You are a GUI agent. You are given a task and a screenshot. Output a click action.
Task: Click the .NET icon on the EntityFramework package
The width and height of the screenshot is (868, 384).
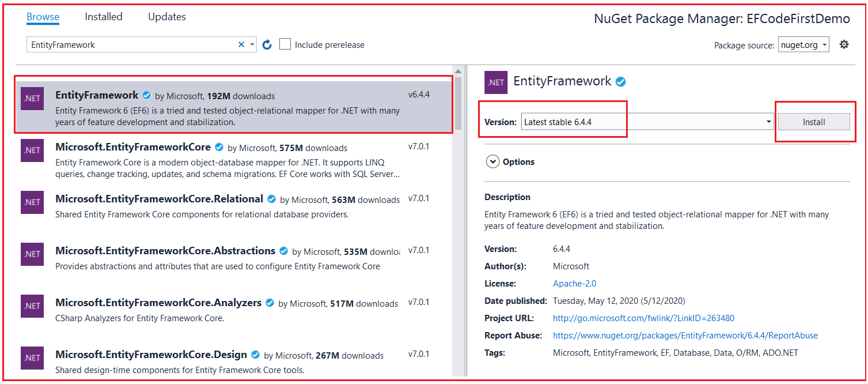tap(32, 98)
